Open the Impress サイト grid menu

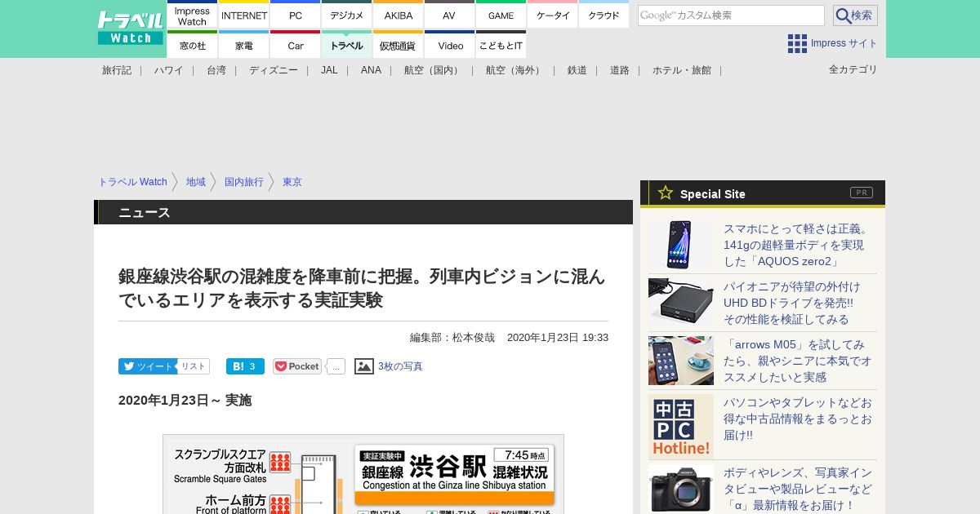click(832, 43)
